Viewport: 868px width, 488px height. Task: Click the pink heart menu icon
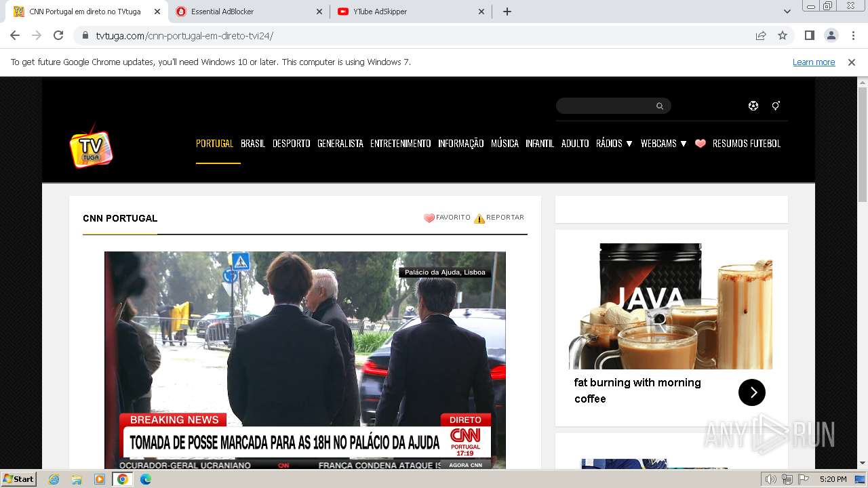tap(701, 144)
